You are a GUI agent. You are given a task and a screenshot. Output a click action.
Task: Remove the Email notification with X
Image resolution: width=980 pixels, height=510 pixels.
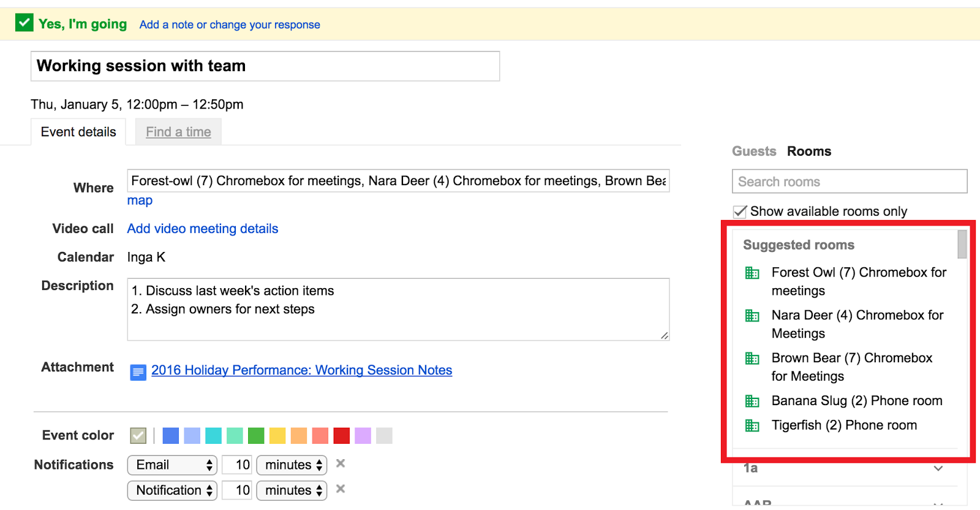(341, 463)
